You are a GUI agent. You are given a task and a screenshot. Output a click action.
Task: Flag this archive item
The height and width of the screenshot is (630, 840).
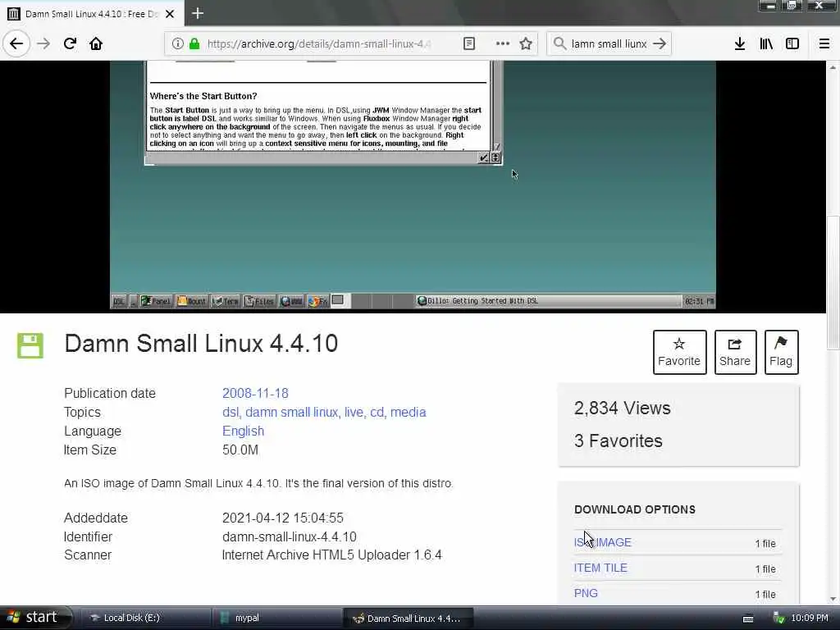(781, 352)
